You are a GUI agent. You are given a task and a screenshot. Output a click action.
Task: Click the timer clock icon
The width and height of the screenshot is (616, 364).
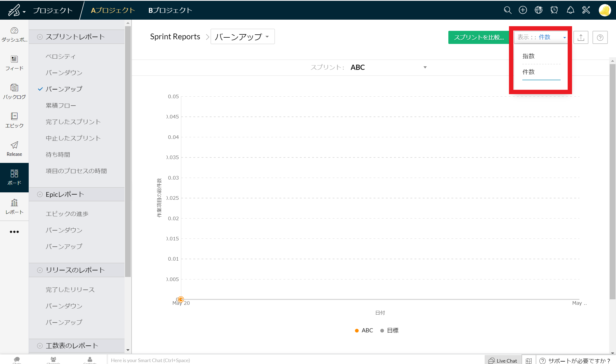[x=554, y=10]
